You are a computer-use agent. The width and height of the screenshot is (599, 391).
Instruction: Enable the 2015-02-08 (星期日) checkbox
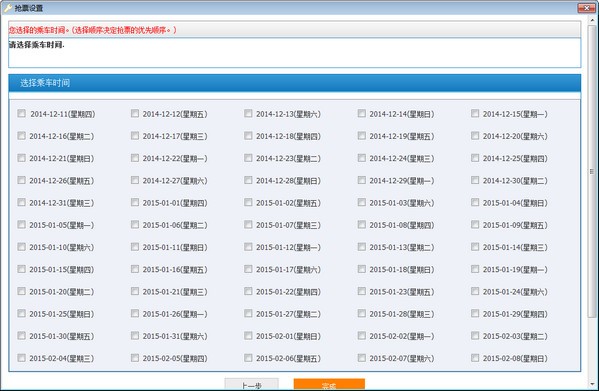pyautogui.click(x=475, y=358)
